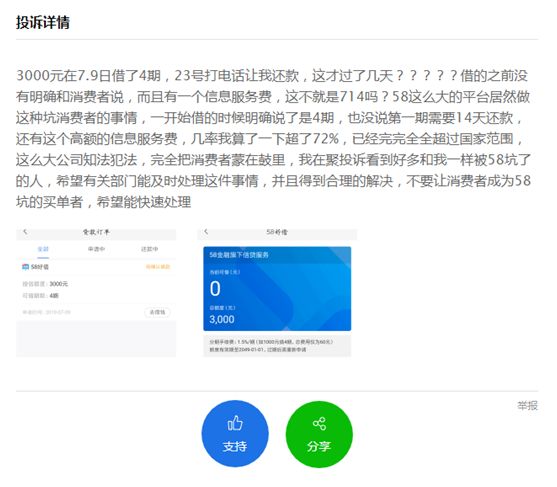Screen dimensions: 557x487
Task: Open the 58好借 blue card screenshot thumbnail
Action: [x=277, y=293]
